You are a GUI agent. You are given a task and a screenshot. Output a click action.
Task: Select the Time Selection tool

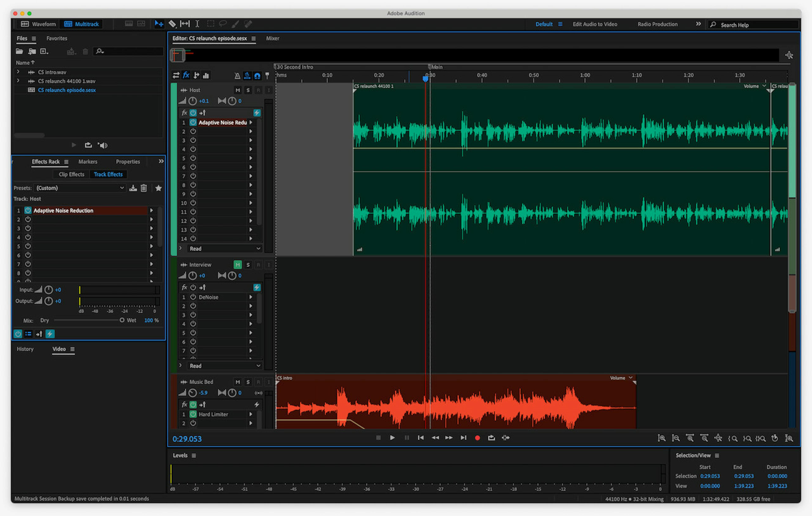197,24
